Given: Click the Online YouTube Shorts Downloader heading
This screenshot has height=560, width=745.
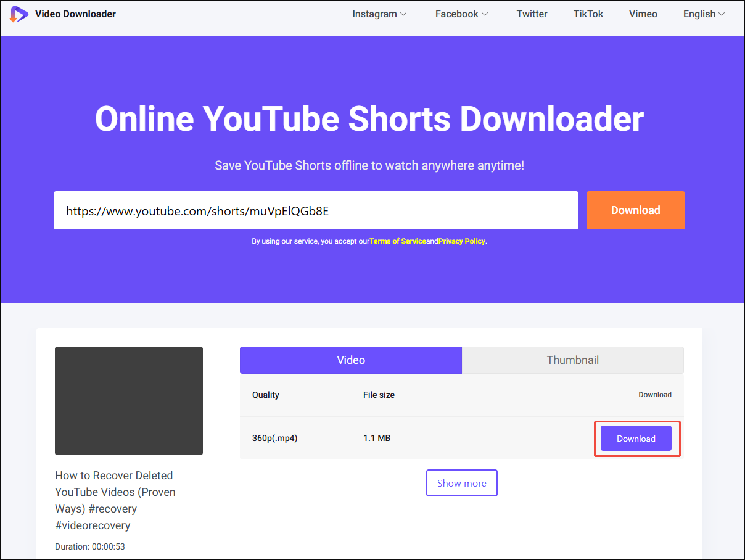Looking at the screenshot, I should click(369, 118).
